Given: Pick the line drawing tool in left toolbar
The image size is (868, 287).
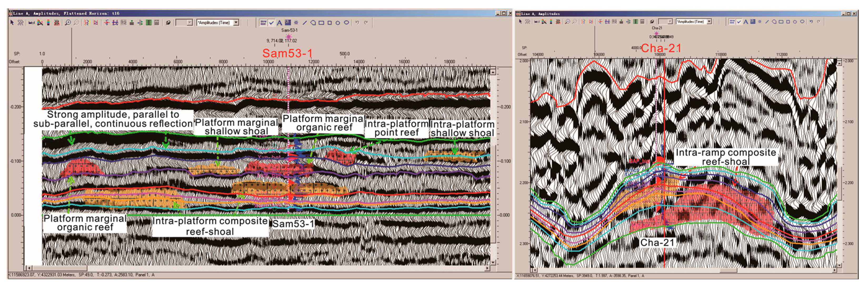Looking at the screenshot, I should (x=305, y=23).
